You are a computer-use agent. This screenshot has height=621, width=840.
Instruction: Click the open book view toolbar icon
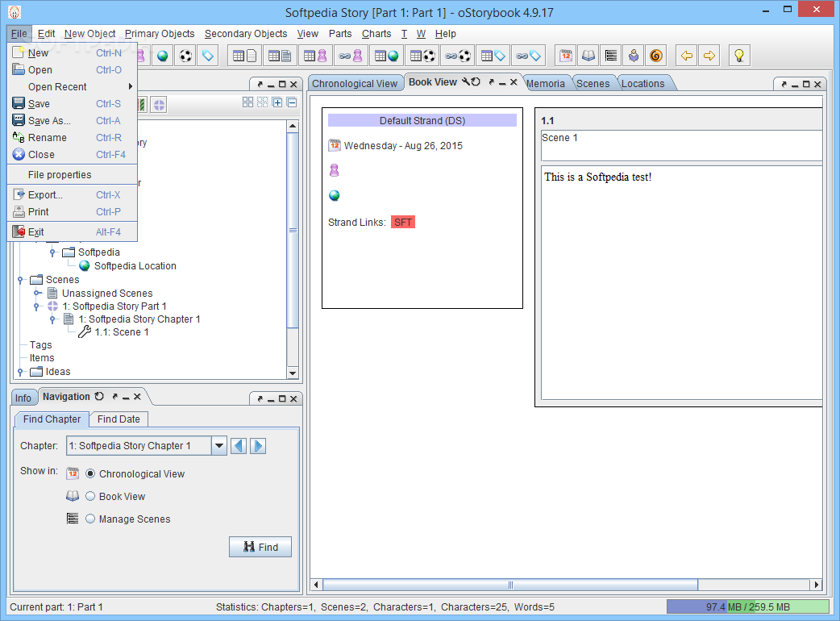point(588,56)
